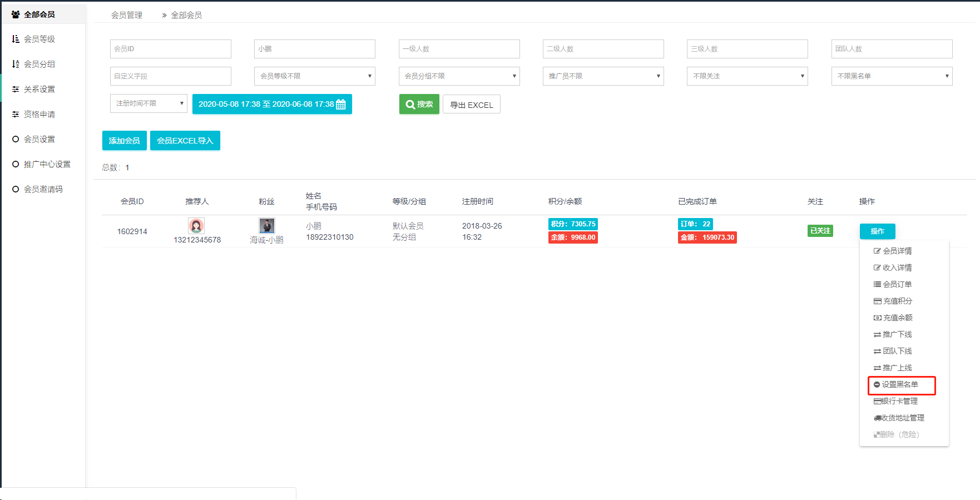Click the 积分: 7305.75 badge
The image size is (980, 500).
[x=573, y=224]
